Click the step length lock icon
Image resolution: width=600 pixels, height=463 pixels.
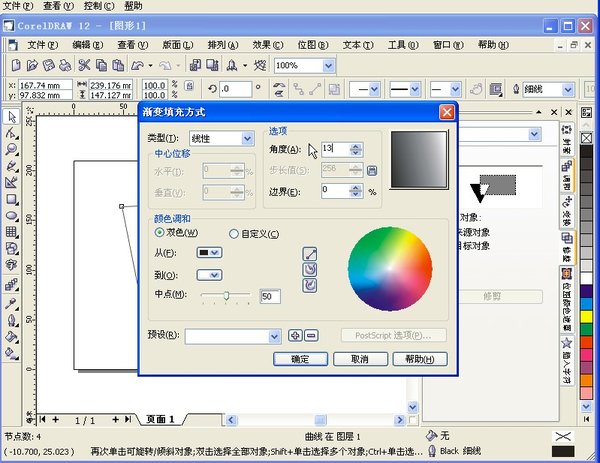click(372, 170)
